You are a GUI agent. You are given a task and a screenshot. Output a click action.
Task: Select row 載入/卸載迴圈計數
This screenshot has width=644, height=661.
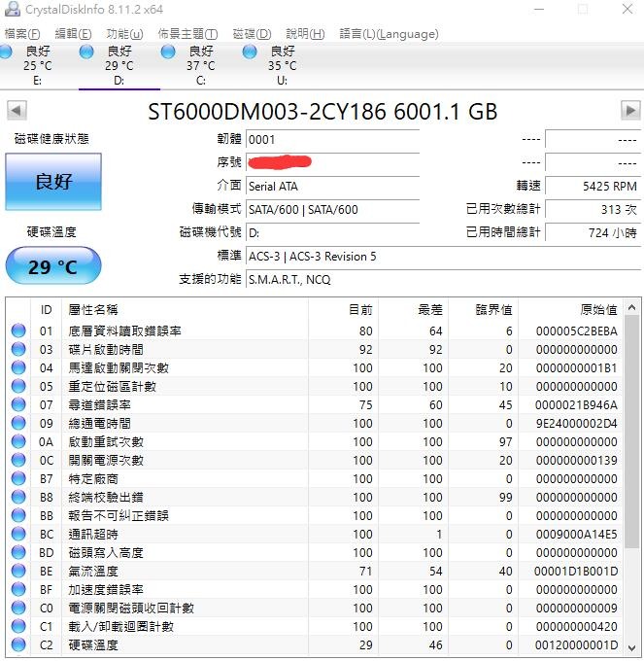click(315, 626)
